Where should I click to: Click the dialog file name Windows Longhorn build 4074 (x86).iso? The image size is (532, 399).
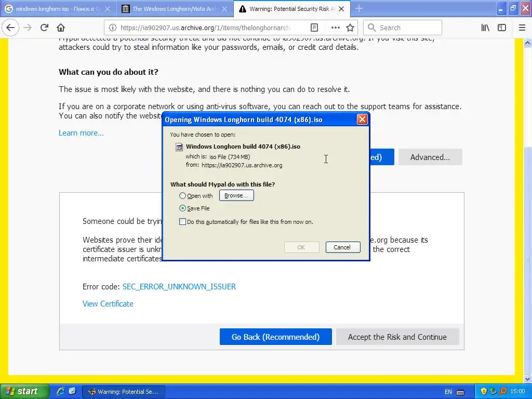pos(243,147)
